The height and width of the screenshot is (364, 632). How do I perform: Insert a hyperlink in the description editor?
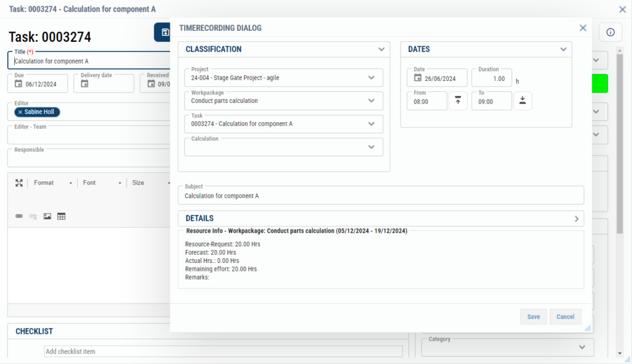[x=19, y=215]
